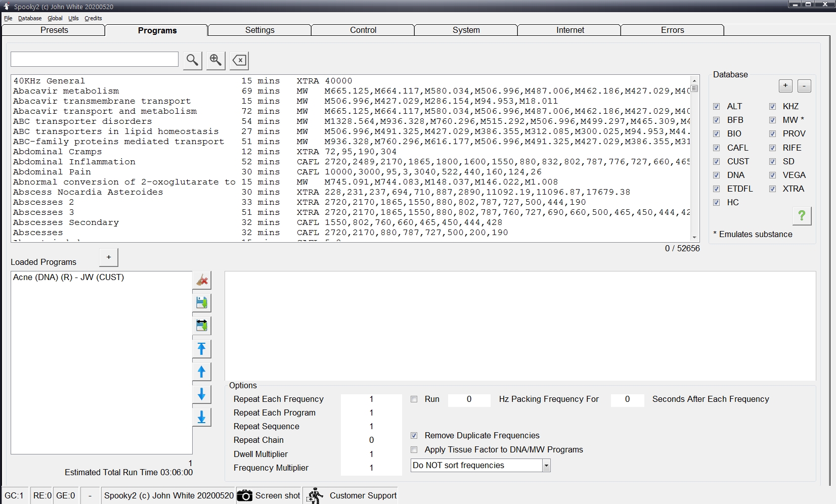The height and width of the screenshot is (504, 836).
Task: Move selected program up arrow icon
Action: tap(202, 372)
